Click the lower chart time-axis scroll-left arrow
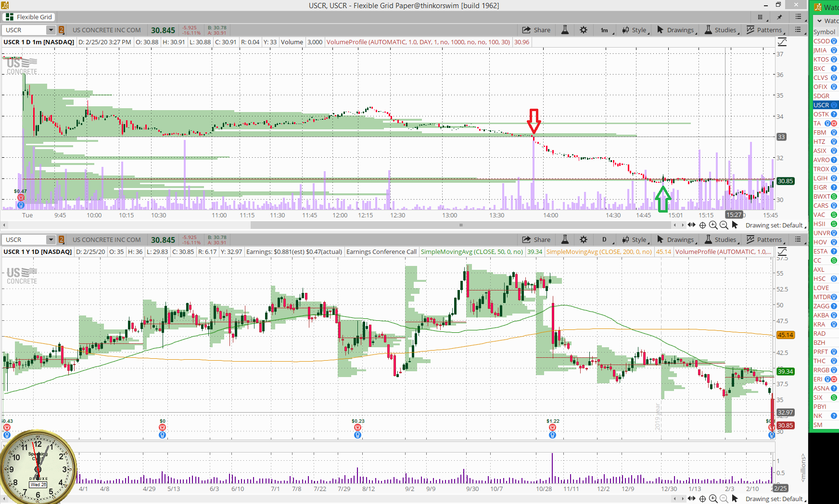The width and height of the screenshot is (839, 504). pos(675,499)
